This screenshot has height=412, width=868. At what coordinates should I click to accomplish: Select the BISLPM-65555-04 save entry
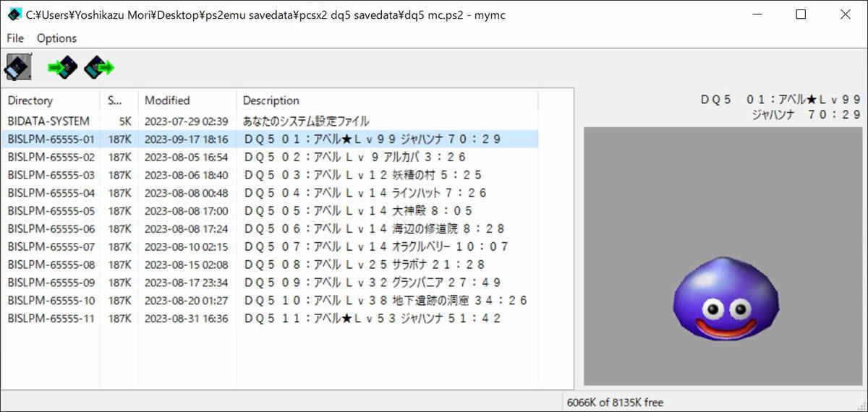click(x=270, y=193)
